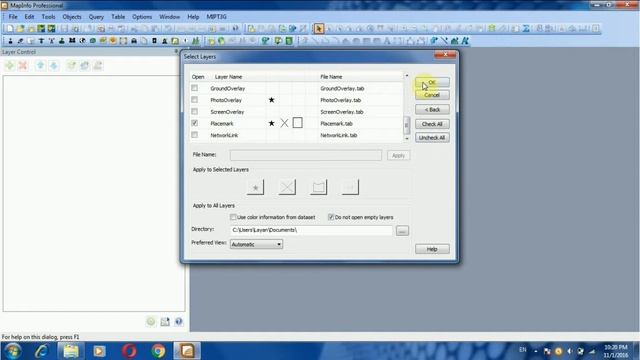Click the File Name input field
The height and width of the screenshot is (360, 640).
[306, 155]
